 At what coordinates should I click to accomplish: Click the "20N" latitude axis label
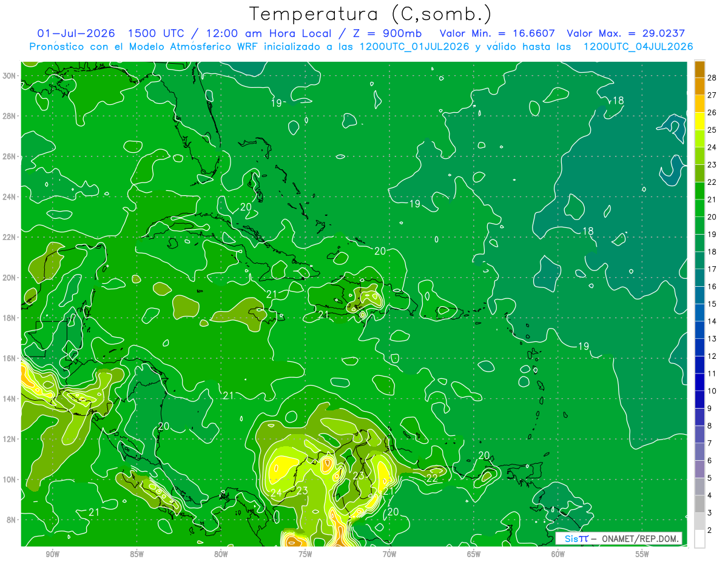[x=10, y=278]
